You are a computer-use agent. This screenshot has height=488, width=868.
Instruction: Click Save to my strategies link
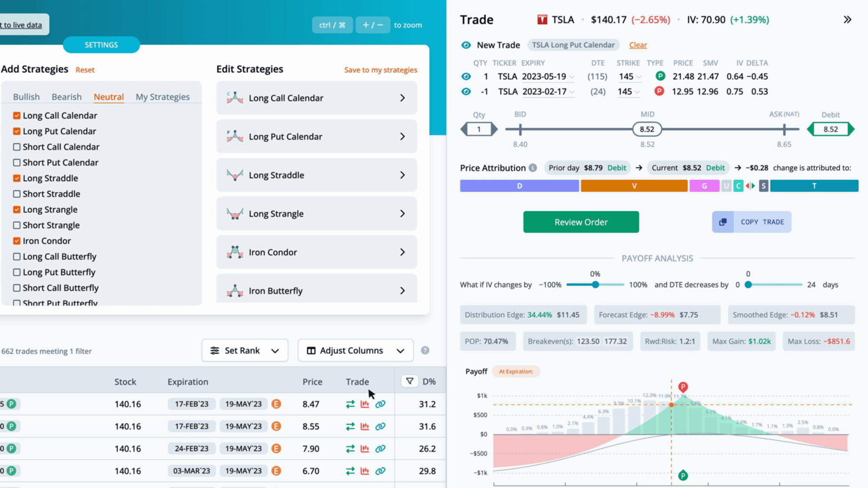coord(381,70)
